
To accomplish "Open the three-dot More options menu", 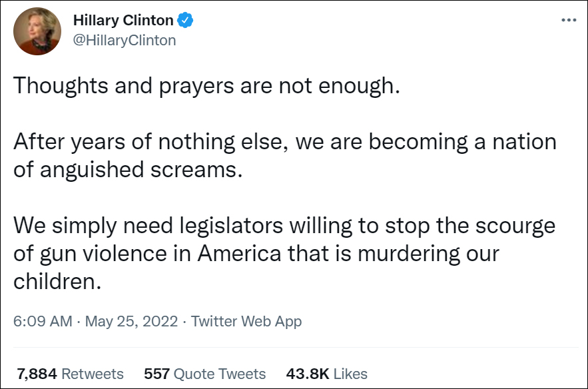I will (x=568, y=21).
